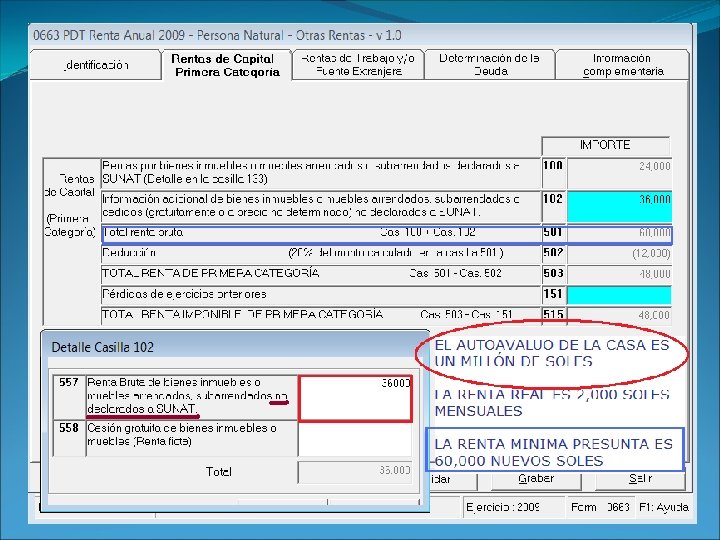Click 'Pérdidas de ejercicios anteriores' row text
The width and height of the screenshot is (720, 540).
184,294
